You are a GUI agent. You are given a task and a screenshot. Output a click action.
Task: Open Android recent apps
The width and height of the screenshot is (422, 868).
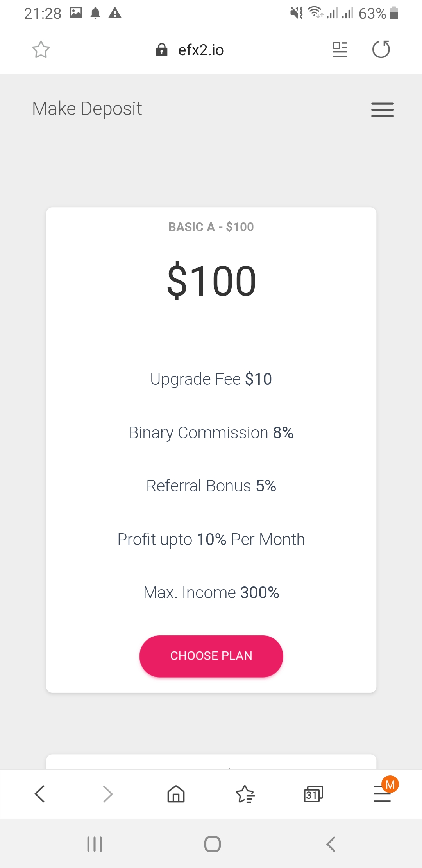pos(95,844)
